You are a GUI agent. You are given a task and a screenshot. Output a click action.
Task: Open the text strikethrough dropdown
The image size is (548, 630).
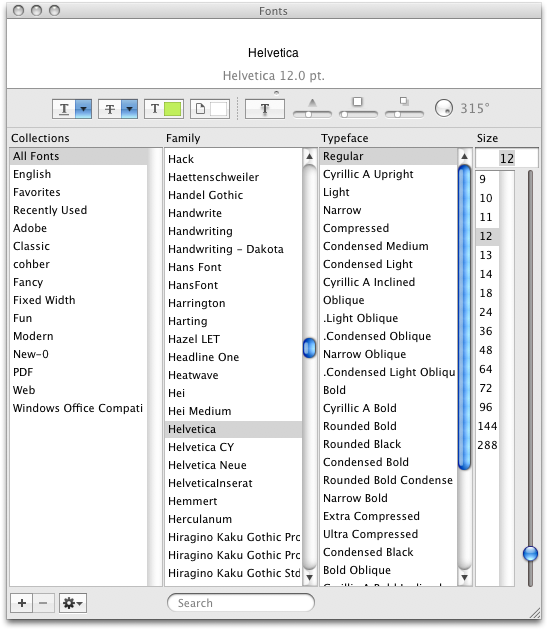118,109
